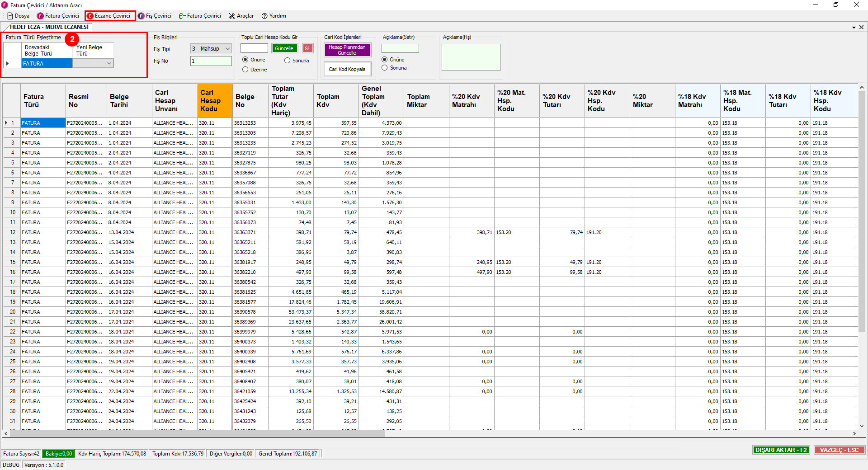Click the Araçlar tools icon

coord(232,16)
